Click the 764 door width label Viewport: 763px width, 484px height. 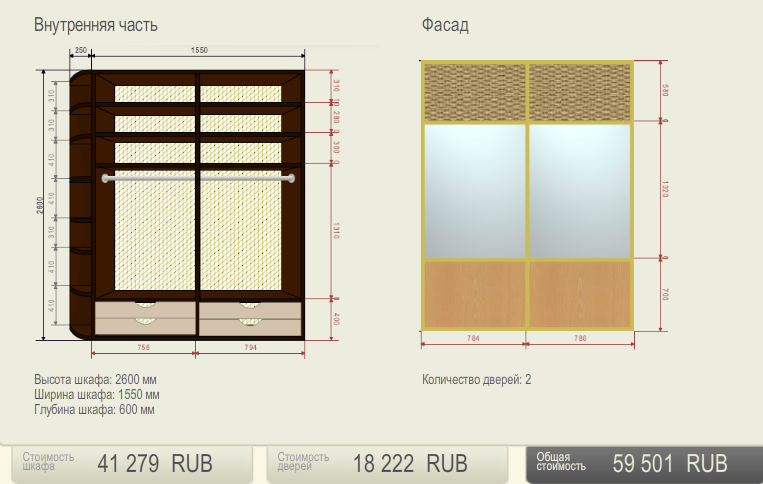tap(473, 338)
